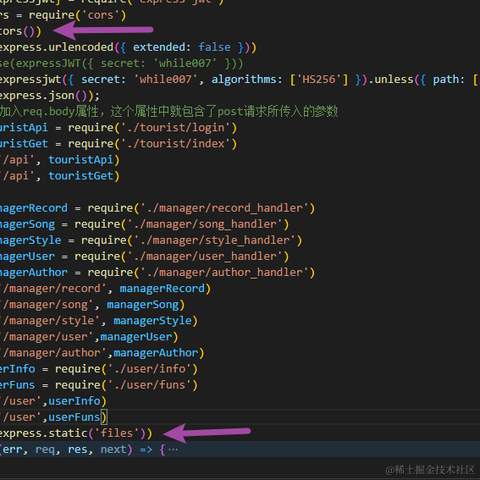Click managerStyle in the '/manager/style' route
480x480 pixels.
pyautogui.click(x=153, y=321)
